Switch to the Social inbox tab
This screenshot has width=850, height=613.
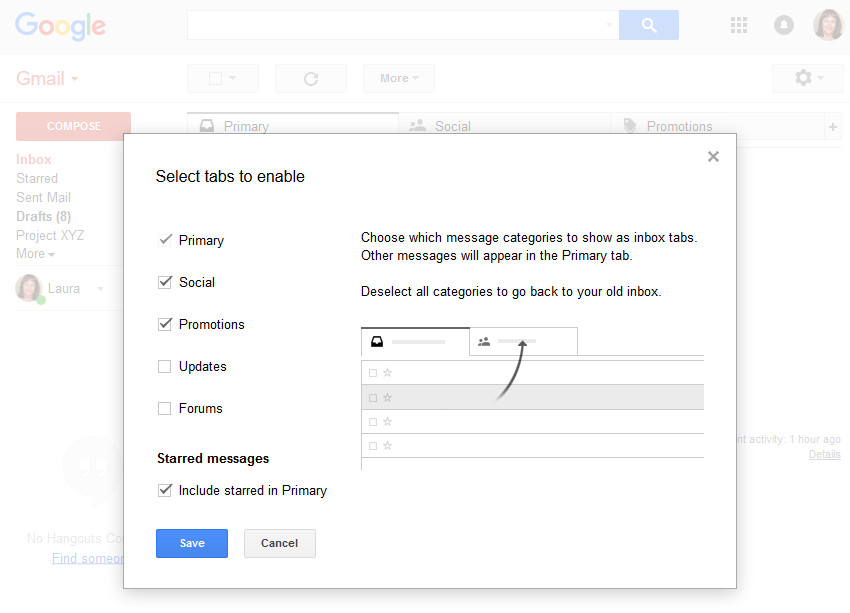pos(504,126)
